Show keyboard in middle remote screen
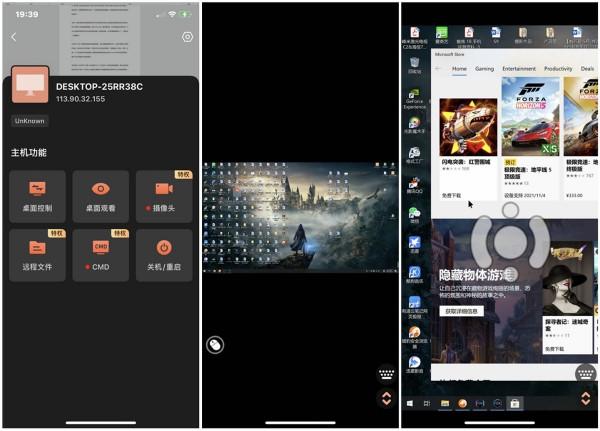Viewport: 600px width, 431px height. [x=386, y=375]
